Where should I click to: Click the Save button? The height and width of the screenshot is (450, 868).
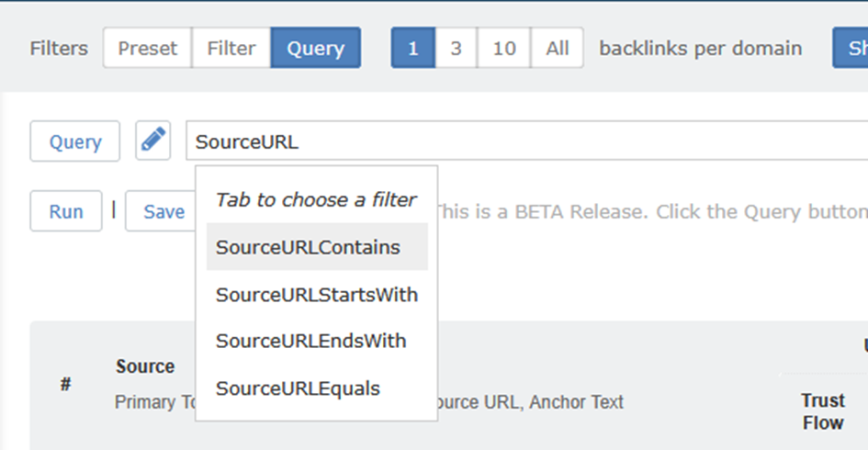pyautogui.click(x=163, y=211)
